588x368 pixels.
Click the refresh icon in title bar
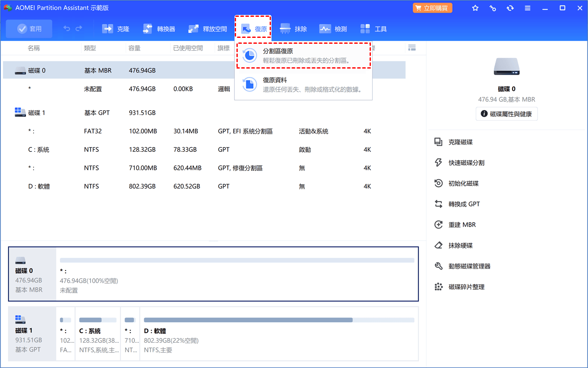[x=510, y=8]
